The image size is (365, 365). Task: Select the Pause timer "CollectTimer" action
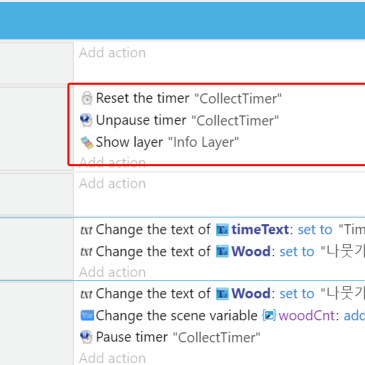170,337
